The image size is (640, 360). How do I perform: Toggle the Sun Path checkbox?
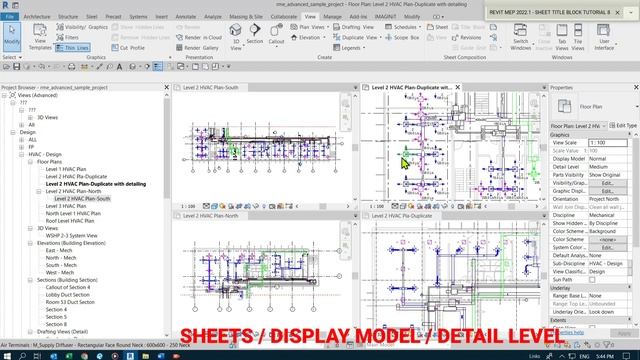point(592,280)
